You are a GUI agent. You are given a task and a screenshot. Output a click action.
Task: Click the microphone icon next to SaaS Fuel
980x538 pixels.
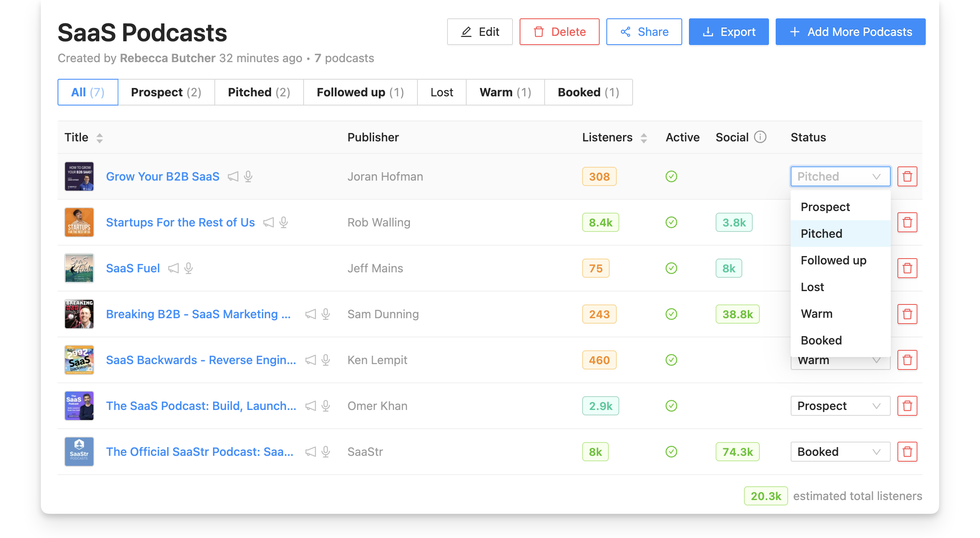point(188,268)
